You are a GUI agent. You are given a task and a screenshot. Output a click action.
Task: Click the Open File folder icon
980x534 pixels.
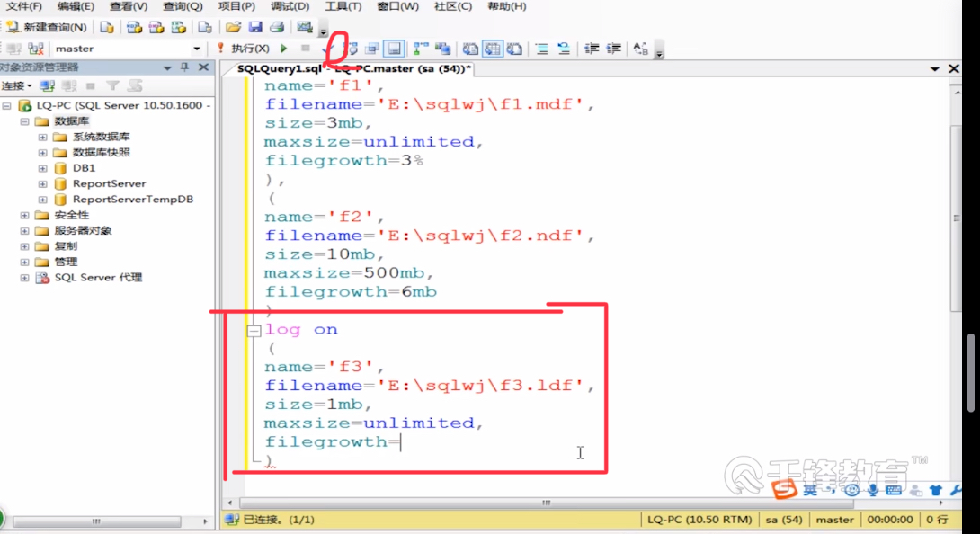click(x=233, y=27)
